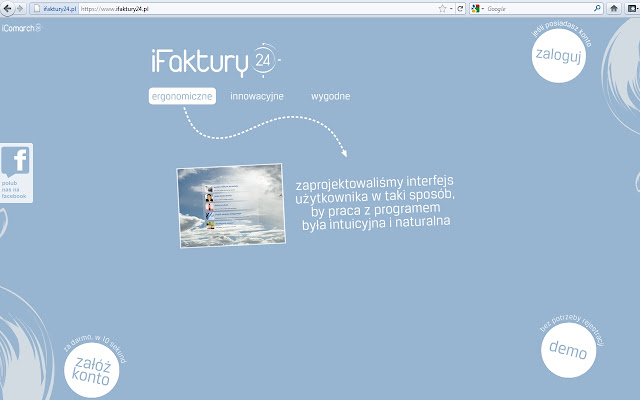Select the ergonomiczne tab

[x=182, y=96]
